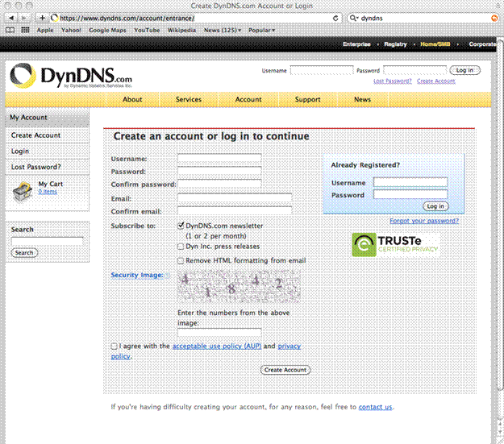Focus the Confirm password field
504x444 pixels.
click(x=219, y=184)
